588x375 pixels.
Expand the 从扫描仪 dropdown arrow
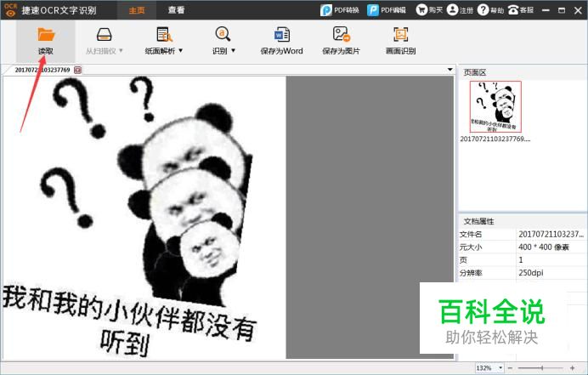click(121, 50)
